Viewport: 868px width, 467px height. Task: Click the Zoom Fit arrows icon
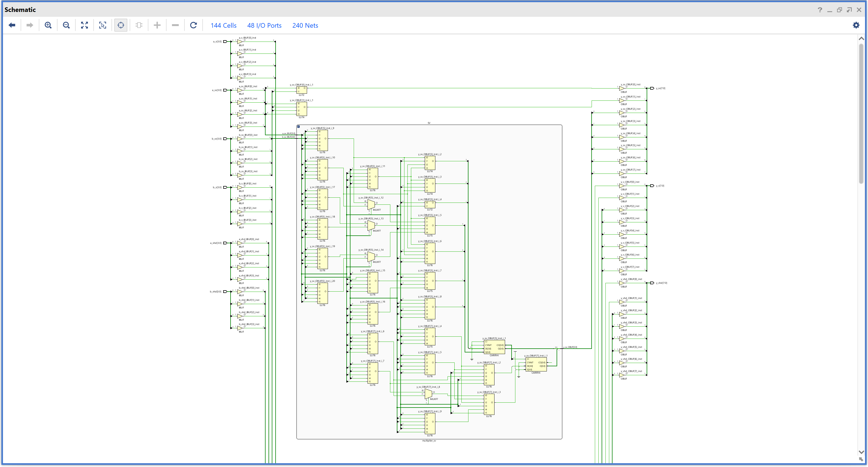85,25
